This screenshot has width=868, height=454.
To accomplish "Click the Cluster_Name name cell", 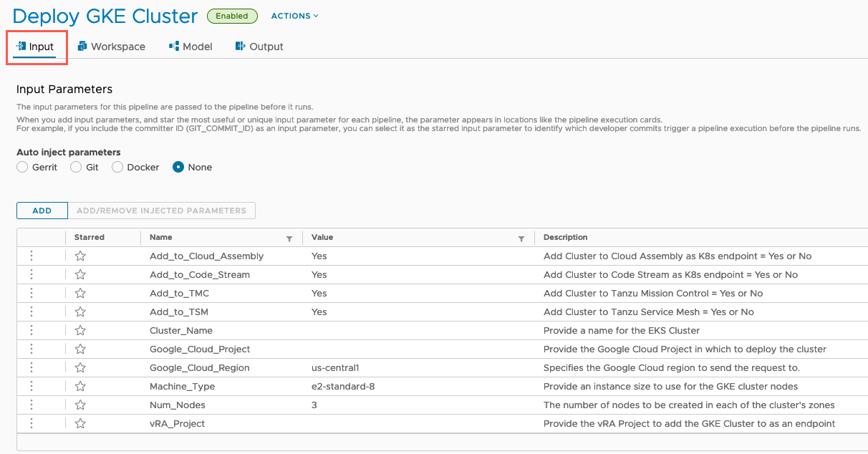I will point(181,330).
